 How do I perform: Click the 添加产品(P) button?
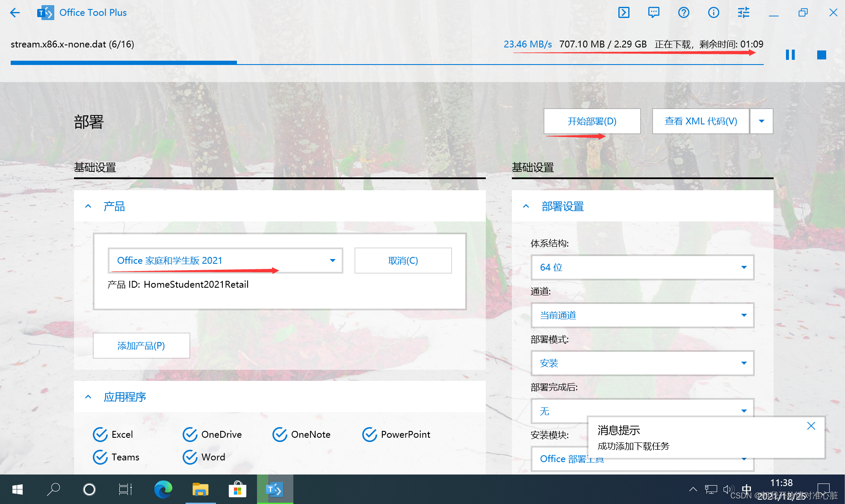141,345
